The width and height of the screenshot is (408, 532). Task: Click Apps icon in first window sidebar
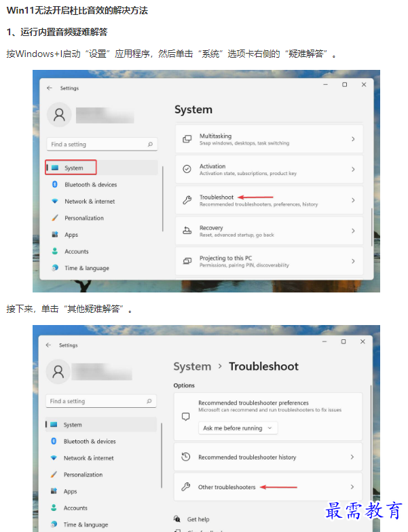tap(54, 235)
